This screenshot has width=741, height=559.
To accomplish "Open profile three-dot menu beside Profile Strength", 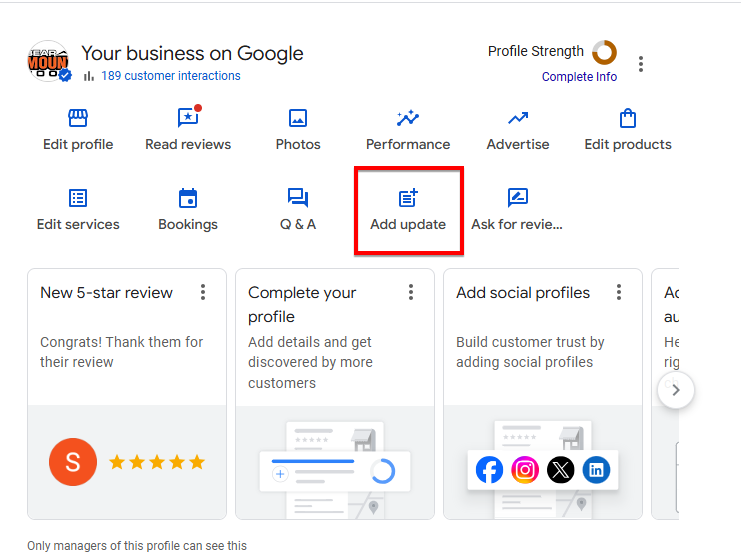I will click(641, 64).
